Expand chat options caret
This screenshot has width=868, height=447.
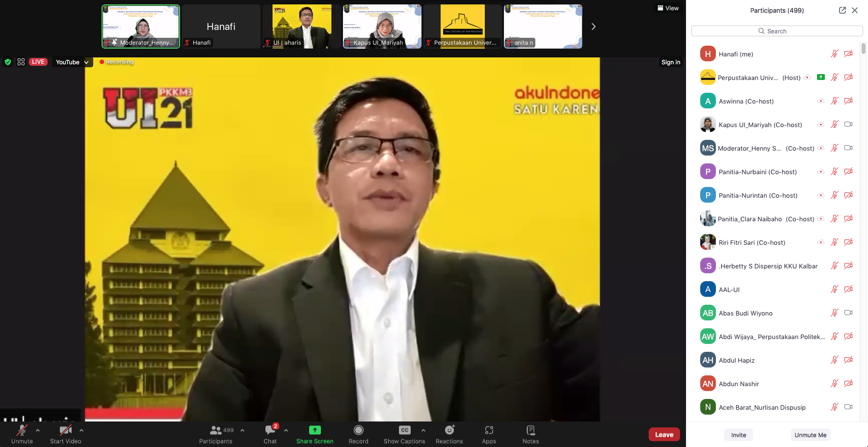286,430
